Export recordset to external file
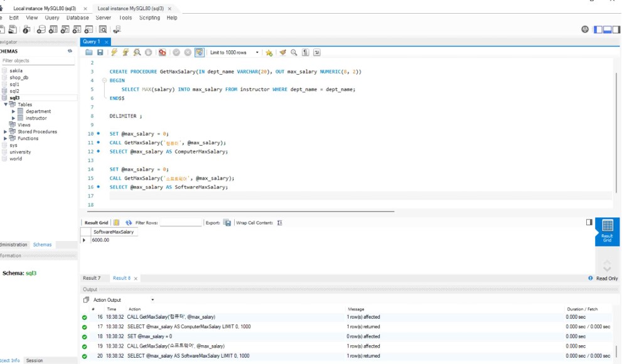 [227, 223]
